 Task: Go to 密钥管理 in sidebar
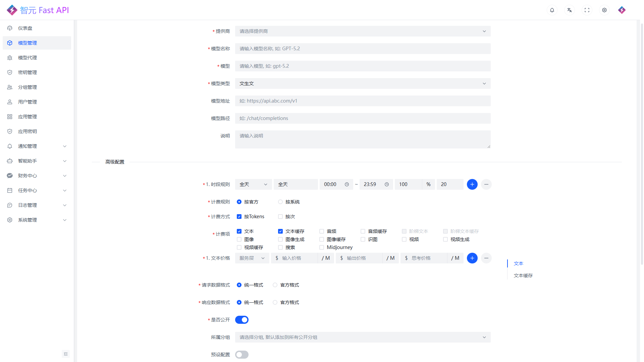[28, 72]
